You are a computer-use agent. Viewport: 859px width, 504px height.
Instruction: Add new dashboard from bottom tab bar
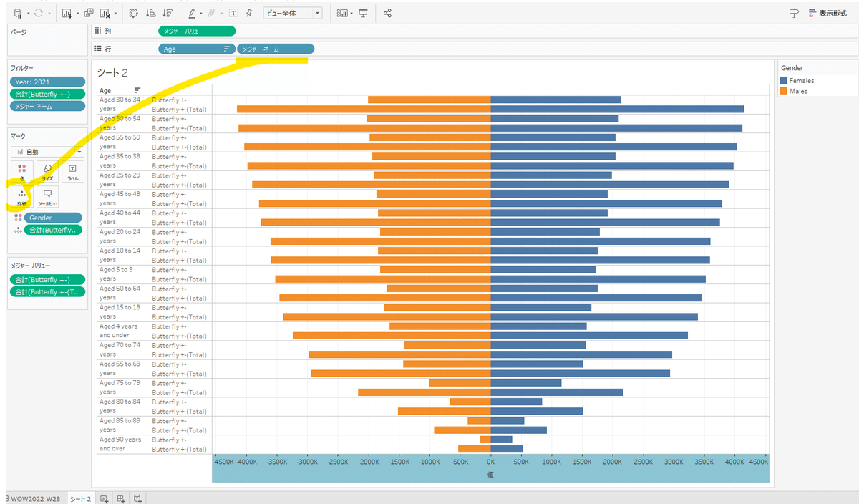(122, 498)
